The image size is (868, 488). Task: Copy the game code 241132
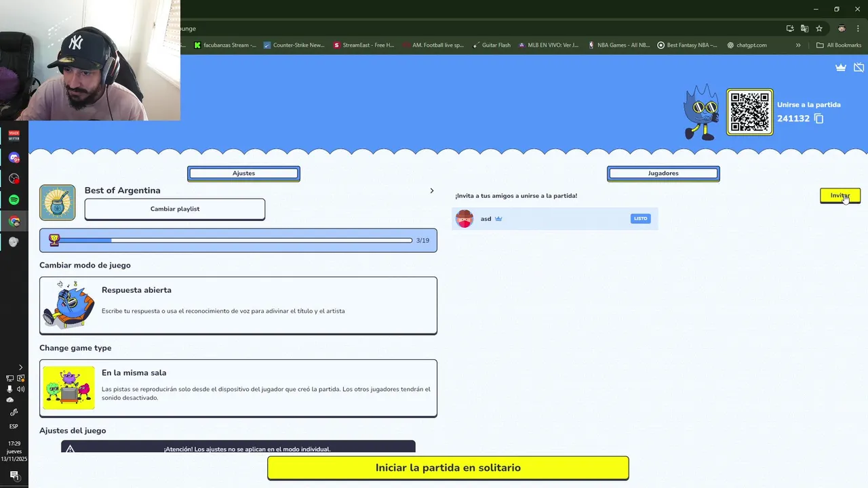click(818, 119)
